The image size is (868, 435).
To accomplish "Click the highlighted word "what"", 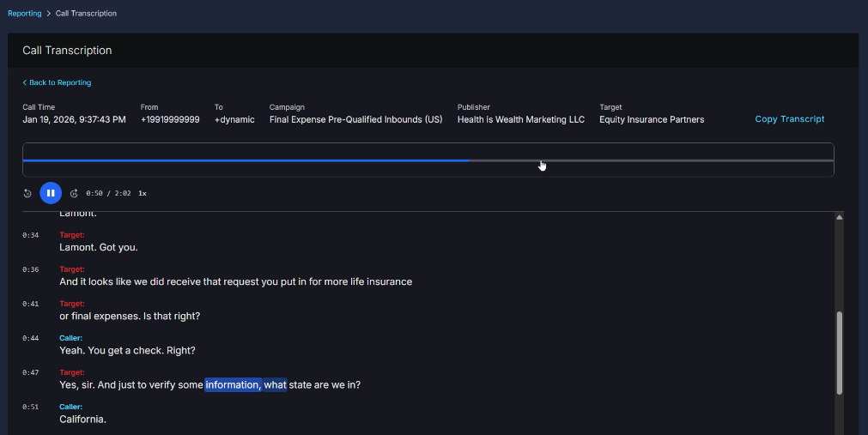I will click(x=275, y=384).
